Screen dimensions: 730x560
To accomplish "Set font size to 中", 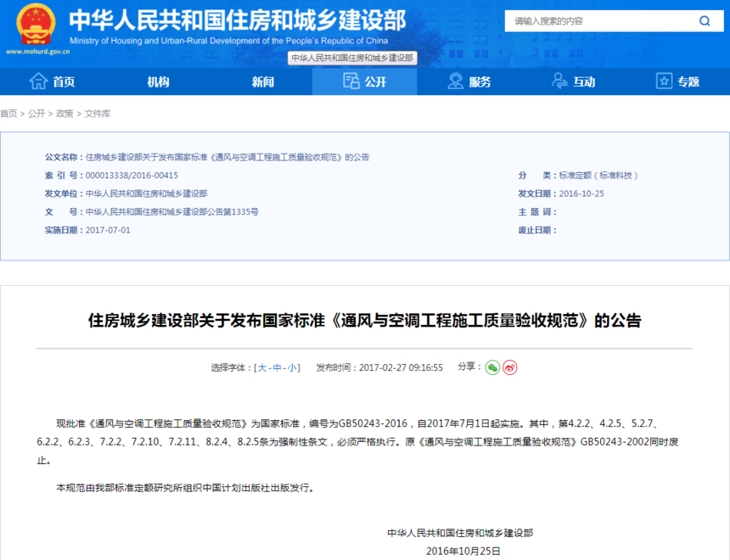I will (x=278, y=367).
